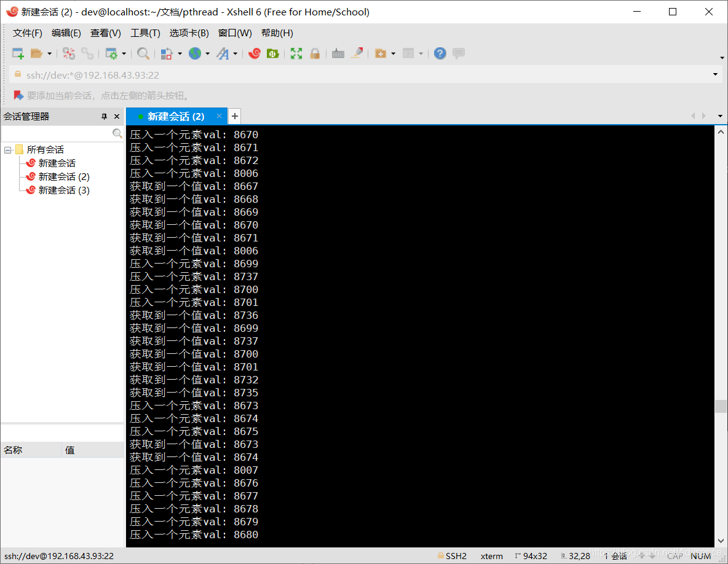Viewport: 728px width, 564px height.
Task: Open the 选项卡(B) menu
Action: coord(189,33)
